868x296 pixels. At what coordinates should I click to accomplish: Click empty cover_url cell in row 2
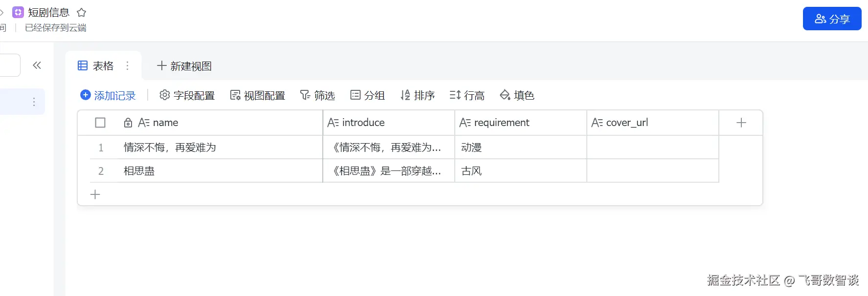[x=653, y=170]
